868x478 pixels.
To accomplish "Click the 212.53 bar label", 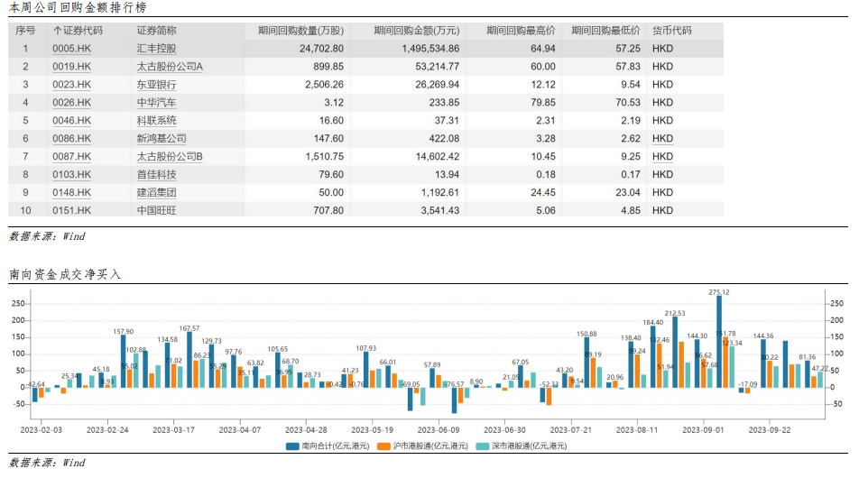I will [x=675, y=313].
